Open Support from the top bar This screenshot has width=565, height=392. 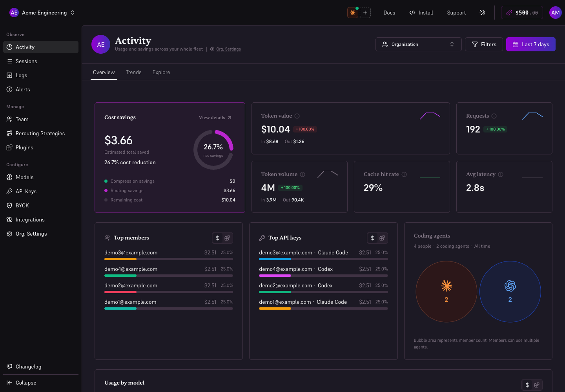tap(456, 13)
